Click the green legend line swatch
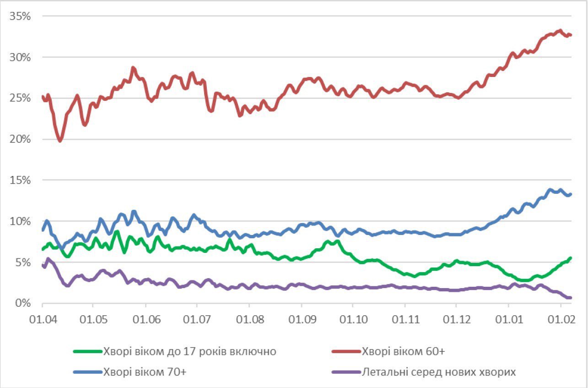588x388 pixels. [x=87, y=352]
